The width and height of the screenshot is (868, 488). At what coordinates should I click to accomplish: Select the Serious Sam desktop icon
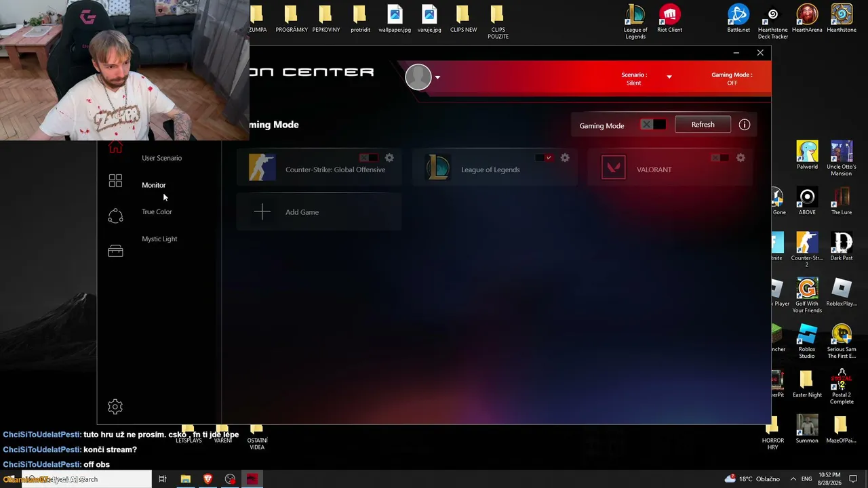[842, 342]
